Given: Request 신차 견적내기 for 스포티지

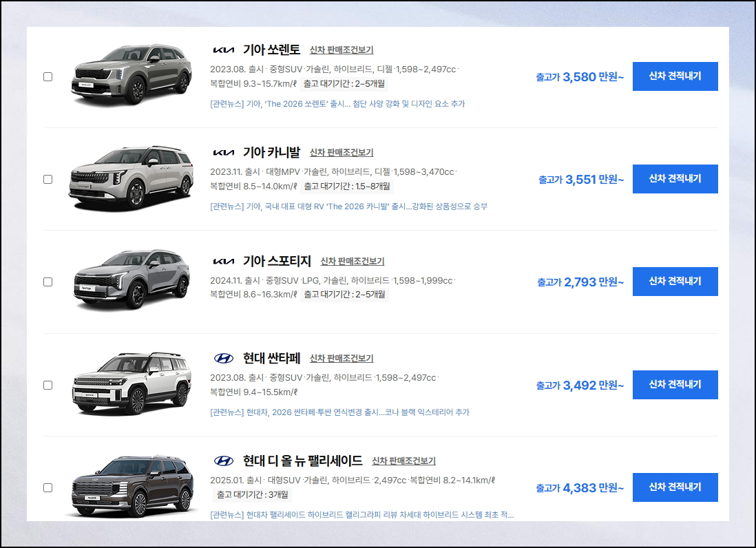Looking at the screenshot, I should click(675, 282).
